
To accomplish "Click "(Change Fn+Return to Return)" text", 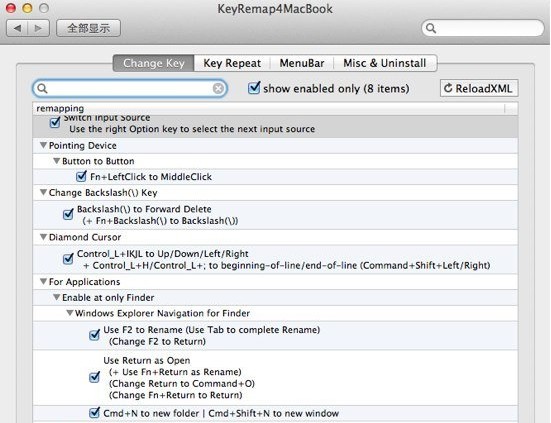I will pyautogui.click(x=176, y=395).
